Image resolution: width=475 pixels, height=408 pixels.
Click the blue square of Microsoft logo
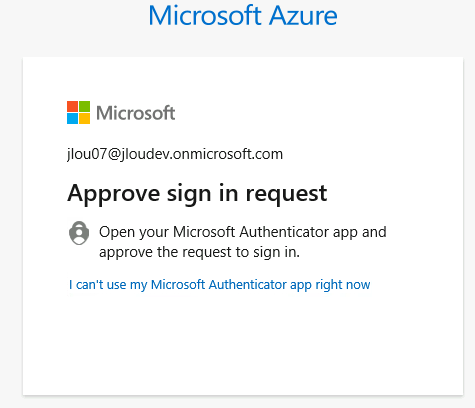(x=72, y=119)
